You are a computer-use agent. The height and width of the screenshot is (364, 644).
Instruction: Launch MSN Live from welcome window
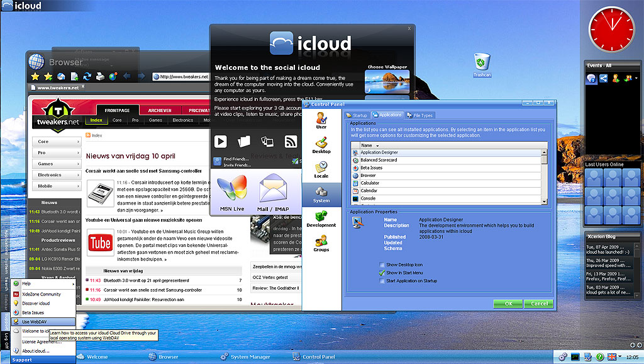tap(232, 193)
